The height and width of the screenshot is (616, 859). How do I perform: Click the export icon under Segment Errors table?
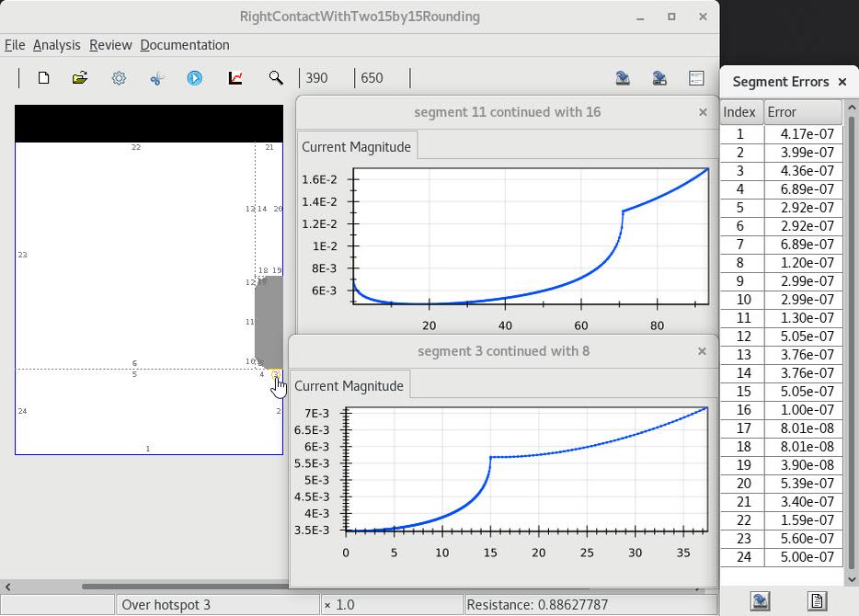[x=760, y=601]
